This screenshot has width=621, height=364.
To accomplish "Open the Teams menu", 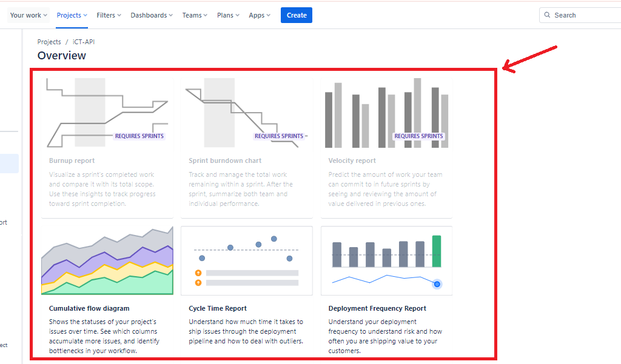I will (x=195, y=15).
